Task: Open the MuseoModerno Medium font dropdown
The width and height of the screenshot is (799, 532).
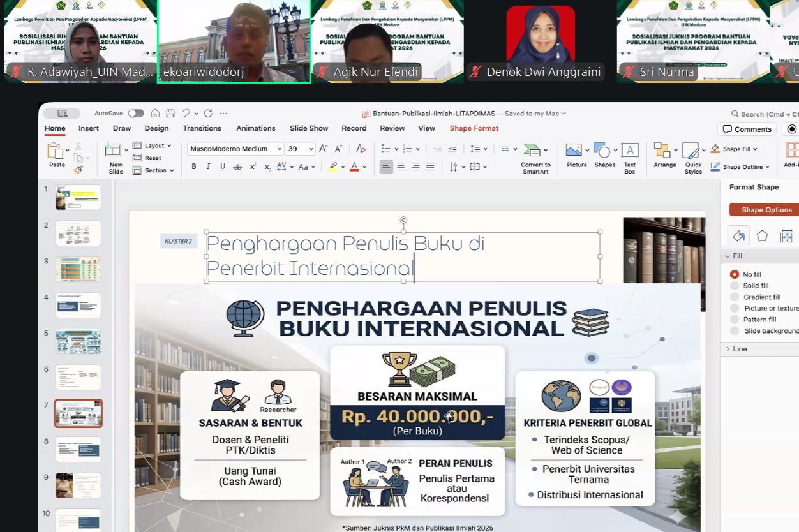Action: pos(235,149)
